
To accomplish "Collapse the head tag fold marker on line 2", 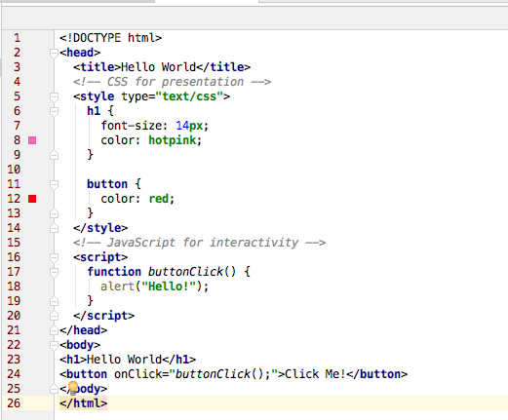I will 54,53.
